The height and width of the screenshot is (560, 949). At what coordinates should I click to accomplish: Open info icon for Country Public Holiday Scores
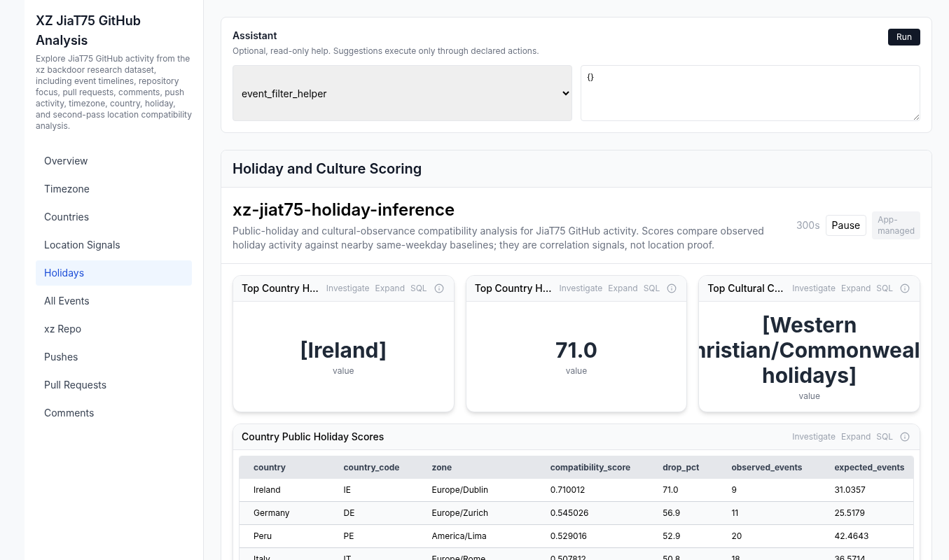[905, 437]
